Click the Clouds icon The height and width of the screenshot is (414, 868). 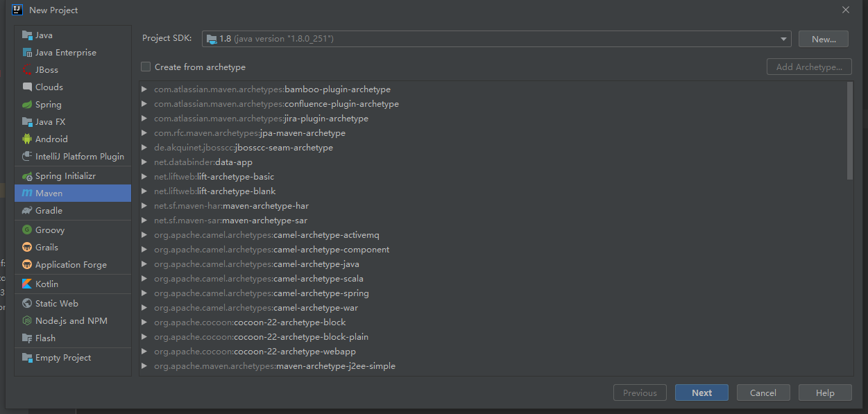[x=27, y=87]
